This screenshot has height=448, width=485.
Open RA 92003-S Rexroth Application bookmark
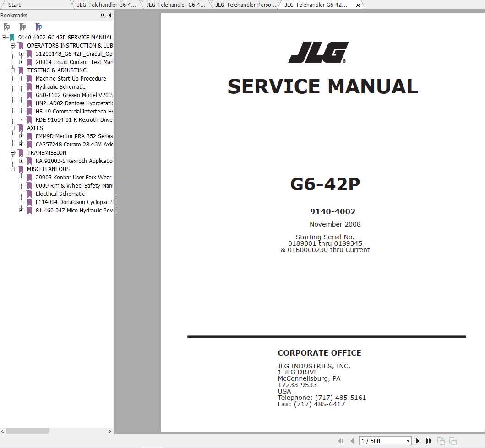[x=74, y=161]
